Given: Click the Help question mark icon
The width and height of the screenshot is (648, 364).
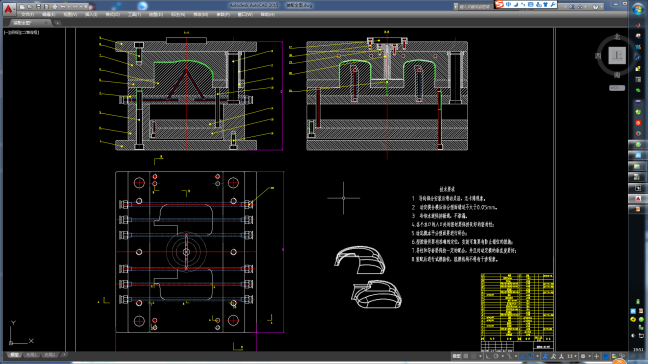Looking at the screenshot, I should [596, 7].
